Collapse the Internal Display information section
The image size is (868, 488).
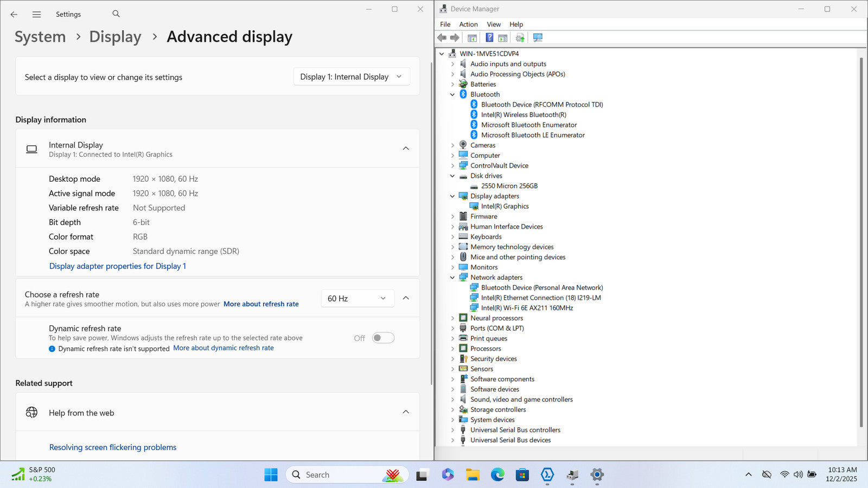click(x=405, y=149)
